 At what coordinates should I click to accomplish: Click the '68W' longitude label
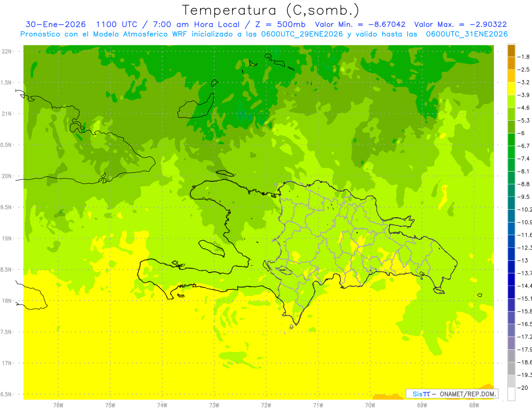tap(474, 405)
